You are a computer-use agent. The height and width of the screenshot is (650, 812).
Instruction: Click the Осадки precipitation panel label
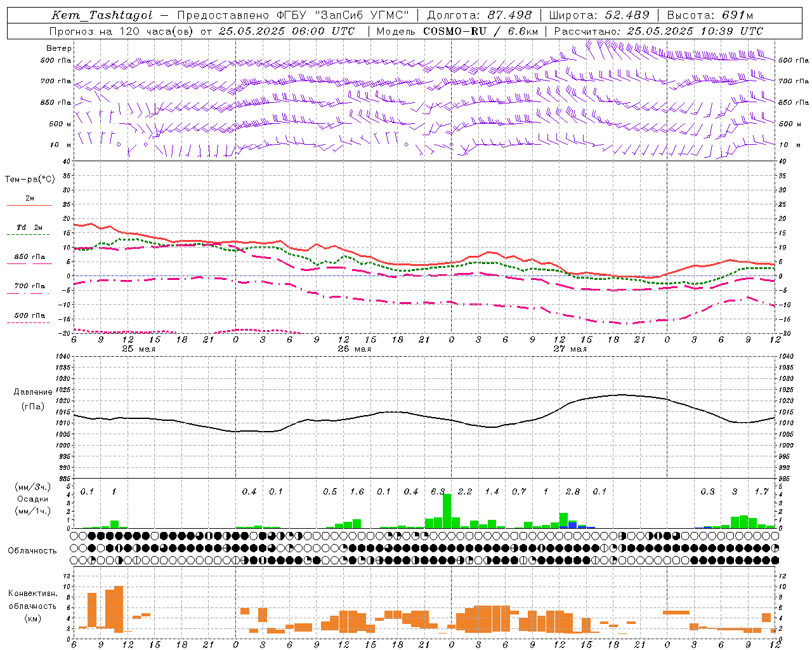(33, 499)
